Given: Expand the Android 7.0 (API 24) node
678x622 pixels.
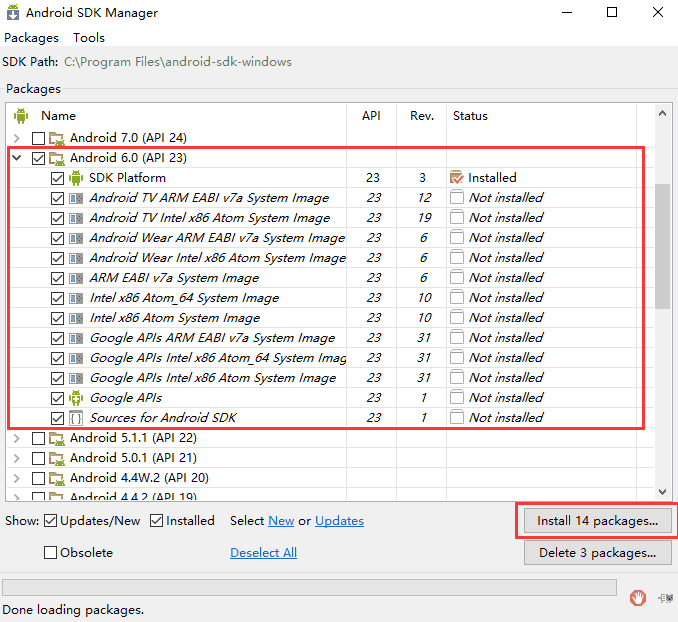Looking at the screenshot, I should 17,138.
